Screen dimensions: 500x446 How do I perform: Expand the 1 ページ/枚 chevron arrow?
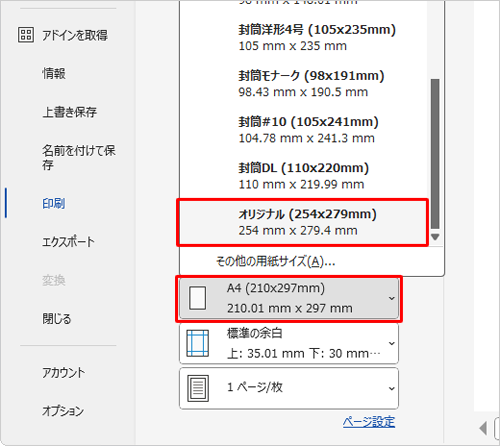point(392,388)
